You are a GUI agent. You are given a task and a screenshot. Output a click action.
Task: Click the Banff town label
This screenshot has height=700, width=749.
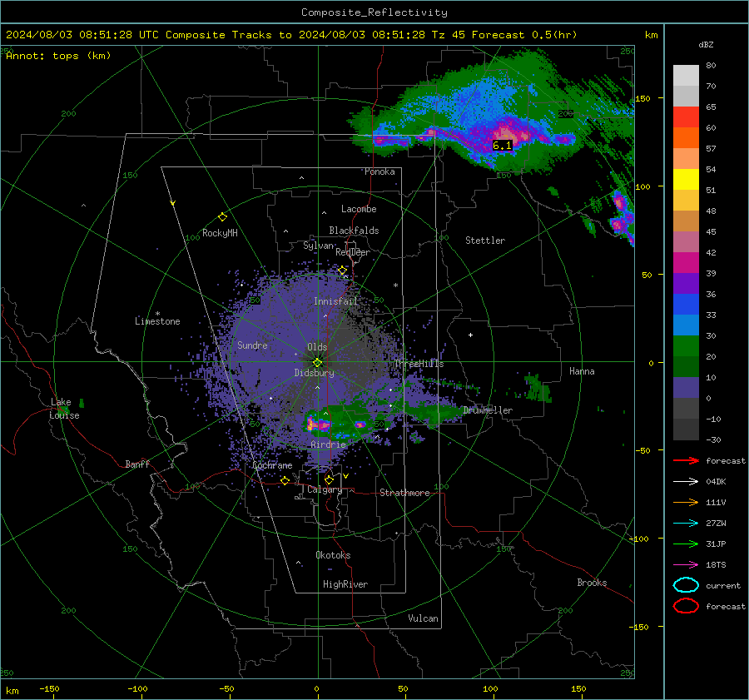point(137,464)
